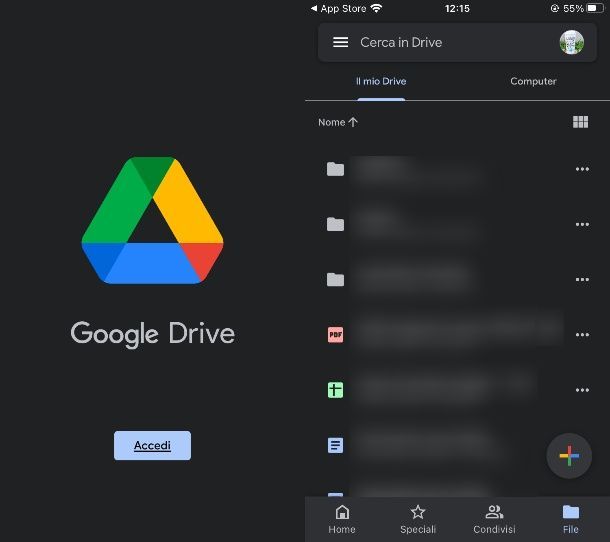This screenshot has width=610, height=542.
Task: Tap the battery indicator in status bar
Action: pos(595,8)
